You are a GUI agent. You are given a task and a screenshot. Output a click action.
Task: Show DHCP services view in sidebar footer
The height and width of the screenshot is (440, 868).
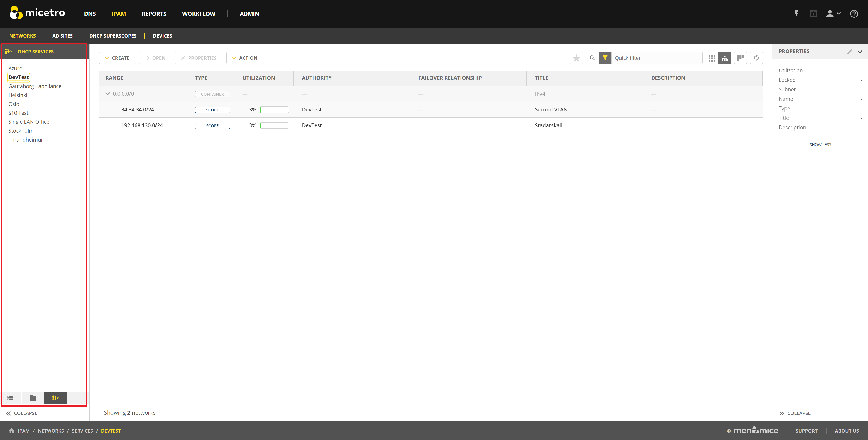(x=55, y=397)
